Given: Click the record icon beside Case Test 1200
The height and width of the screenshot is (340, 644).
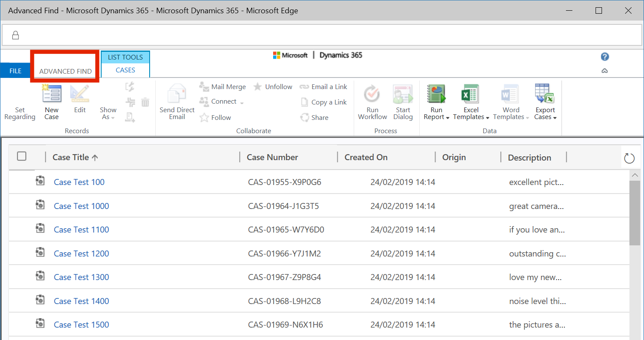Looking at the screenshot, I should pos(40,252).
